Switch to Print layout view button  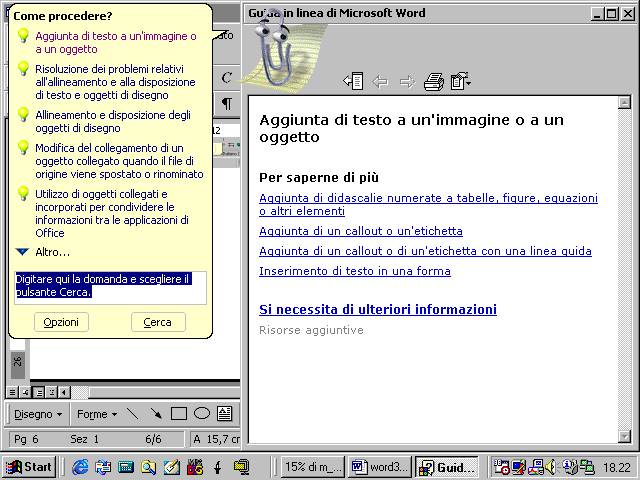[x=38, y=393]
